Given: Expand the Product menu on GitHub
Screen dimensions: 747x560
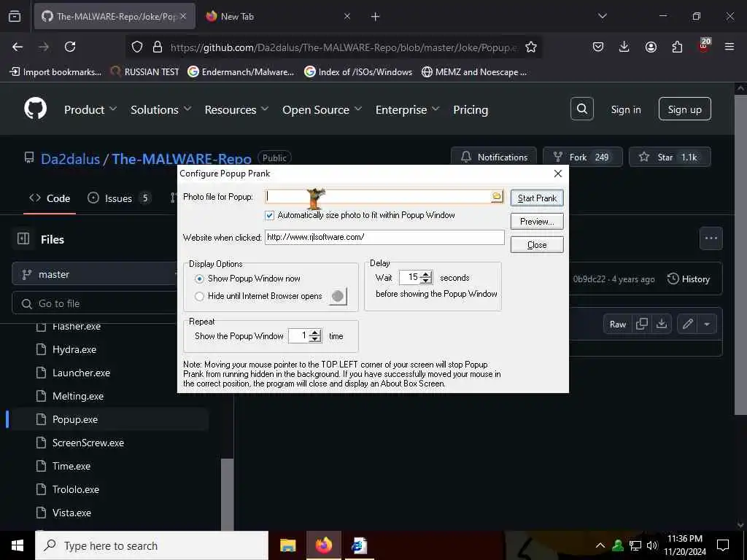Looking at the screenshot, I should click(x=90, y=109).
